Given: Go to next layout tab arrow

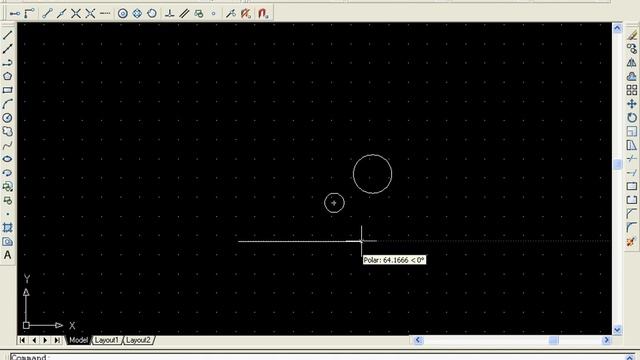Looking at the screenshot, I should 45,340.
